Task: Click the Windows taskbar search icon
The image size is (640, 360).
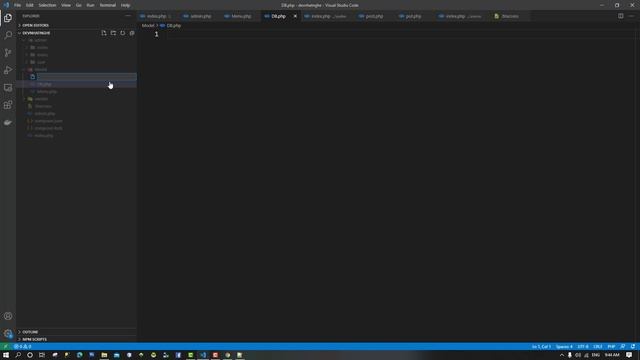Action: click(x=18, y=355)
